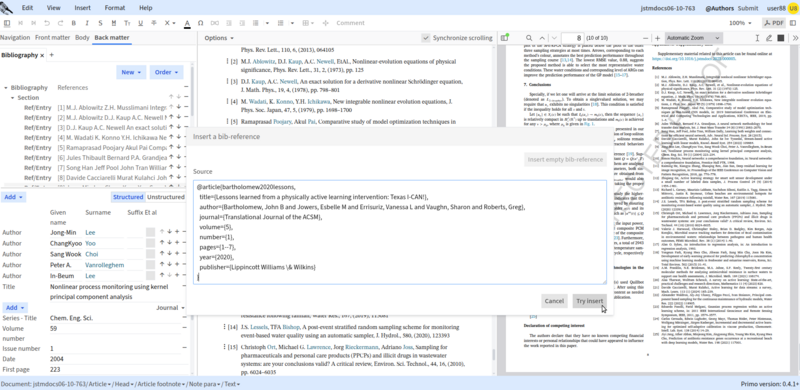This screenshot has width=800, height=390.
Task: Open the Format menu
Action: [115, 8]
